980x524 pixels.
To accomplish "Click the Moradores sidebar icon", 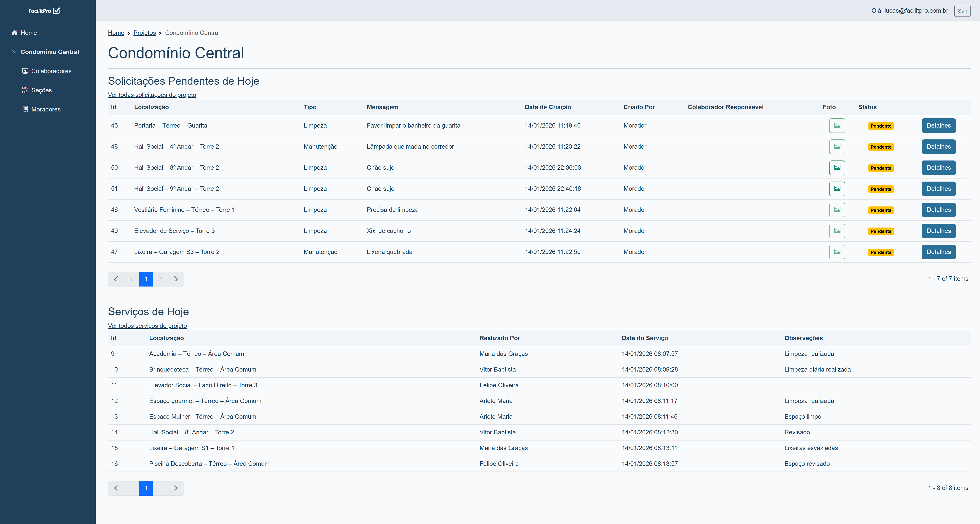I will pos(25,109).
